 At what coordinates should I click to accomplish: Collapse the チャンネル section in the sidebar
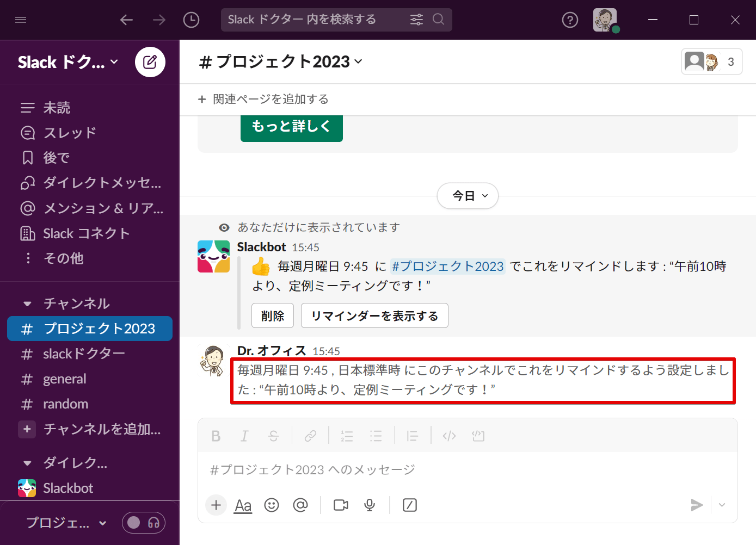coord(27,304)
